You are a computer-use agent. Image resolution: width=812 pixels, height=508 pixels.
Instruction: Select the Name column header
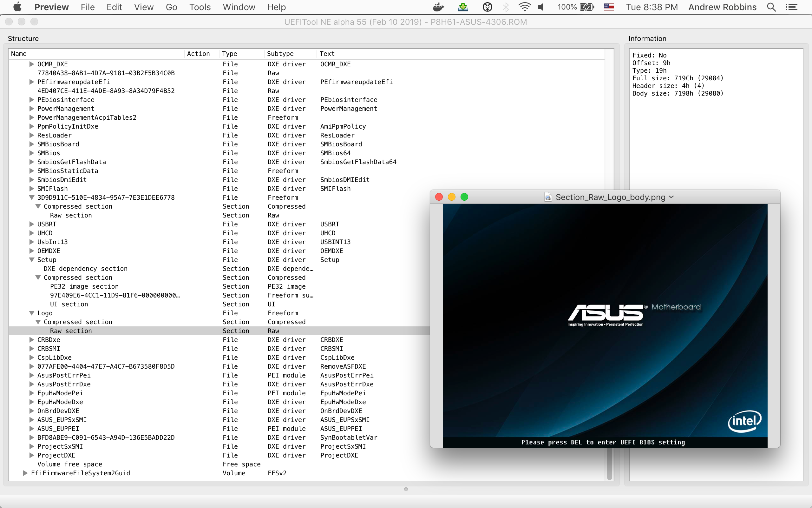pos(96,54)
